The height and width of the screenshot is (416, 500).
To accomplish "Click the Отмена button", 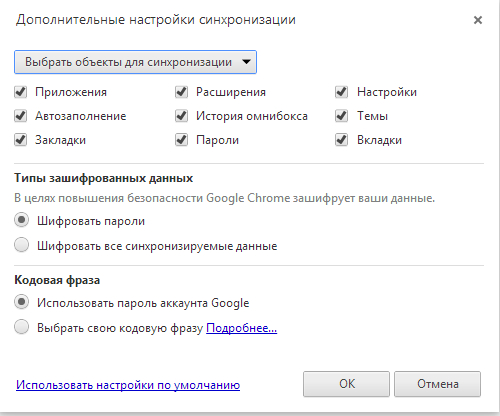I will click(x=437, y=384).
